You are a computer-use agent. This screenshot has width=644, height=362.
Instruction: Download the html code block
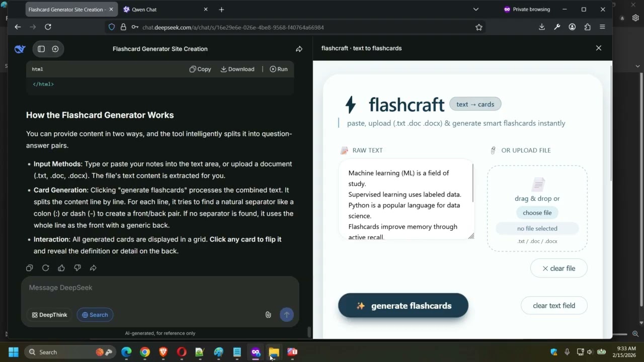pyautogui.click(x=237, y=69)
